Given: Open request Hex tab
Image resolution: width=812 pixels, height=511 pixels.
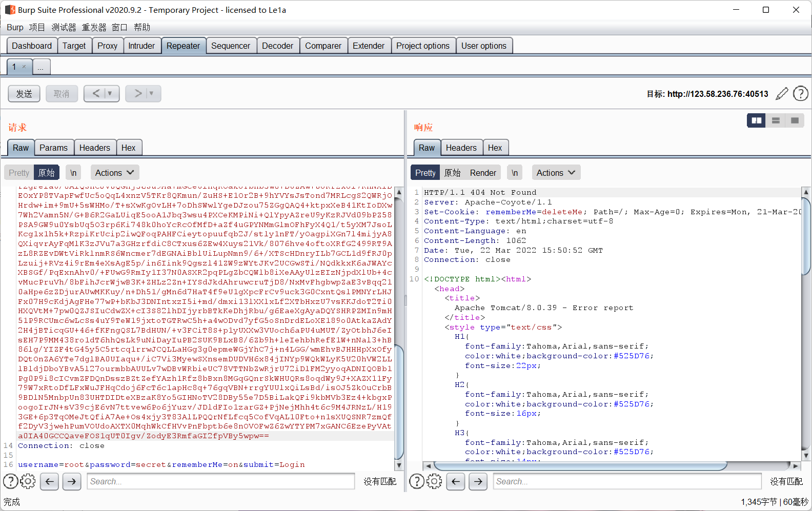Looking at the screenshot, I should (129, 148).
